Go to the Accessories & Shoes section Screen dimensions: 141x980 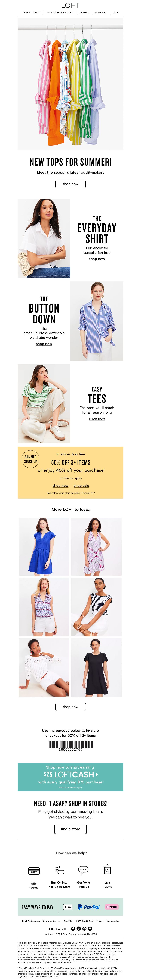60,13
